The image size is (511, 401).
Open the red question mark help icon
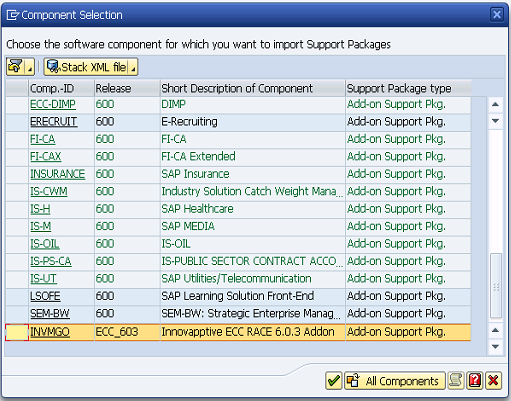click(475, 381)
